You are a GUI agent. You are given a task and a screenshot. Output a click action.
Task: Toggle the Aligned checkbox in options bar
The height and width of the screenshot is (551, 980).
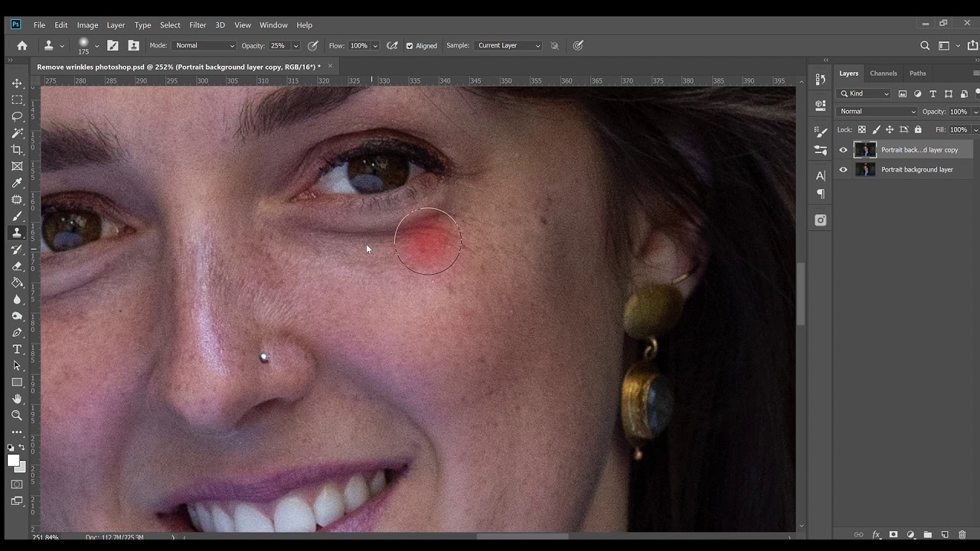coord(410,45)
